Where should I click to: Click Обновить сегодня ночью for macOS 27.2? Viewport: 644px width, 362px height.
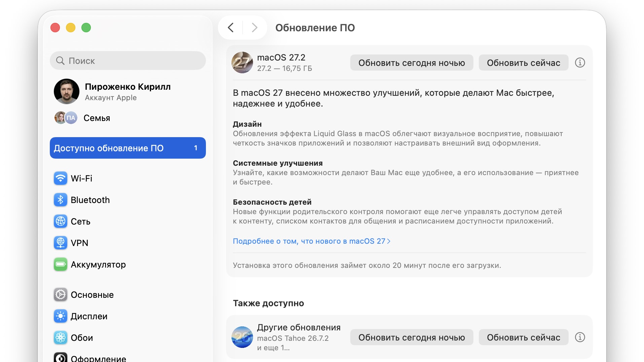pos(412,63)
